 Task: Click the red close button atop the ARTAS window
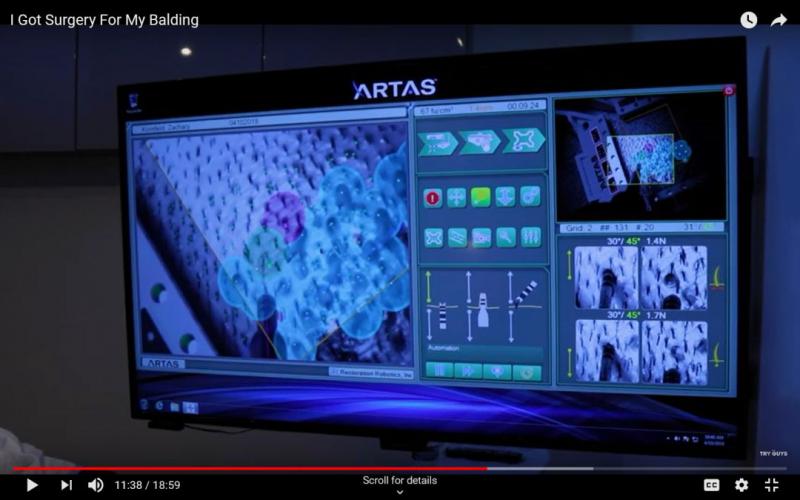point(729,91)
